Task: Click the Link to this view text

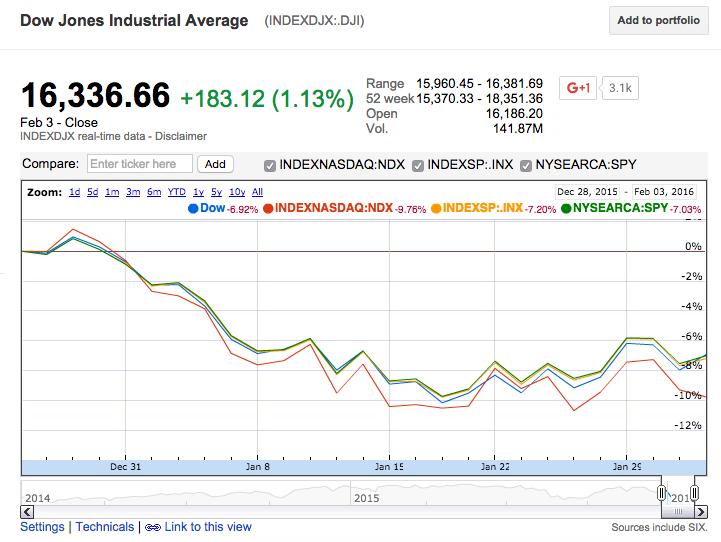Action: [x=208, y=527]
